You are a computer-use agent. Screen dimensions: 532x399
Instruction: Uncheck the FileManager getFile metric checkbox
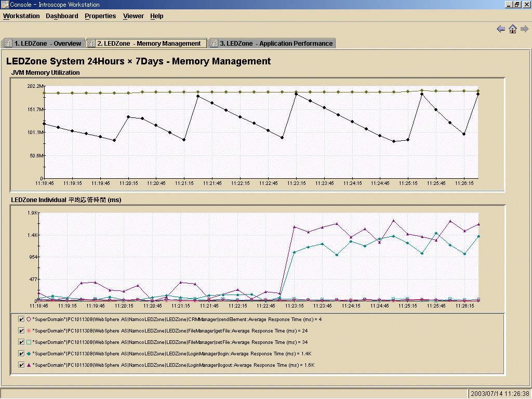[x=21, y=331]
